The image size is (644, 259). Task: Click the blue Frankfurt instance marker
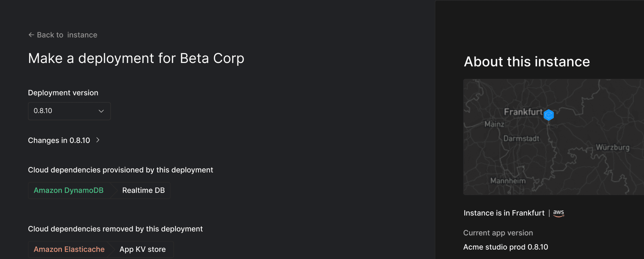pyautogui.click(x=549, y=115)
